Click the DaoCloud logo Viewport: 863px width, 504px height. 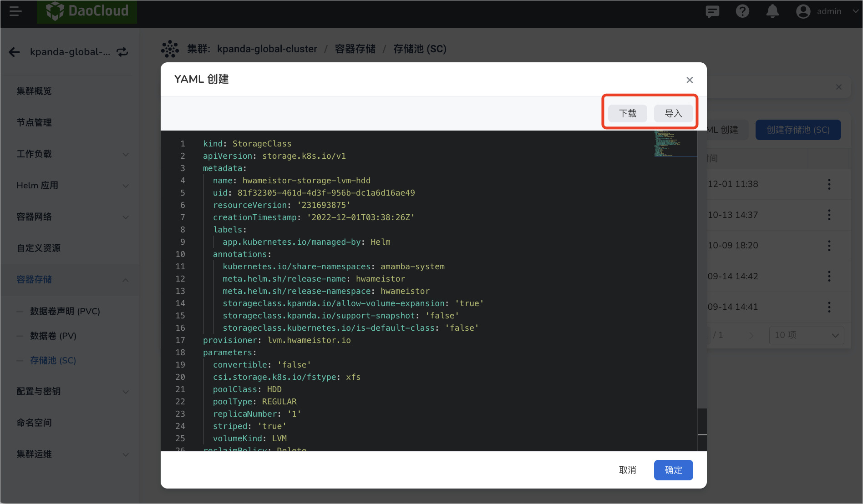(x=87, y=11)
